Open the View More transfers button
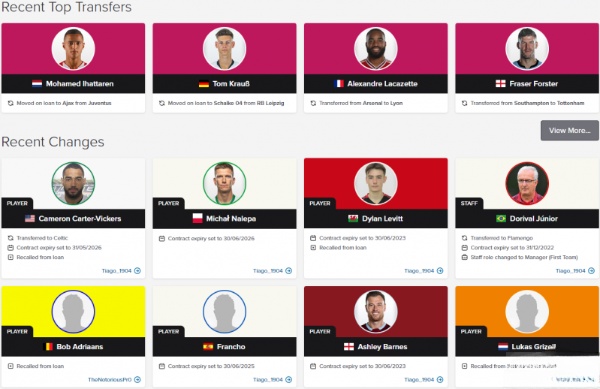The image size is (600, 389). (569, 130)
